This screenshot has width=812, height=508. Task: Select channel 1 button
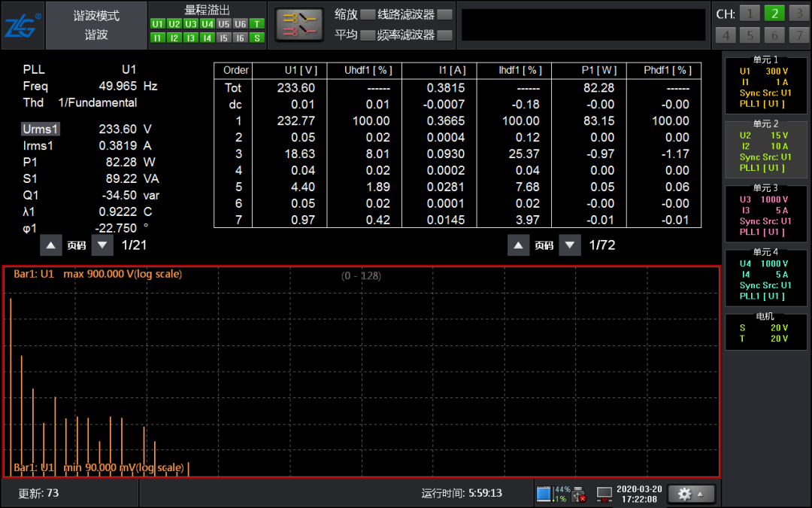750,14
